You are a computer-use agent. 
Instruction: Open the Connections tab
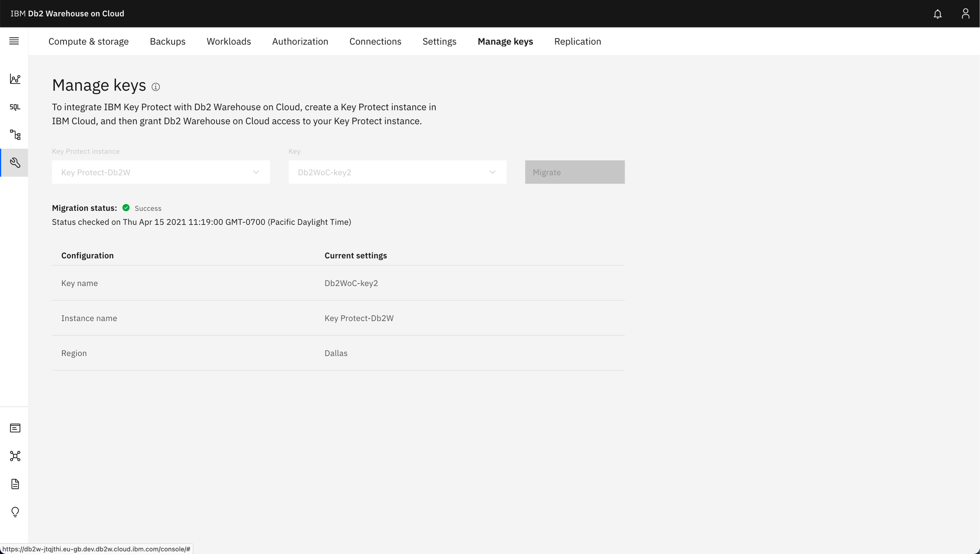(376, 41)
